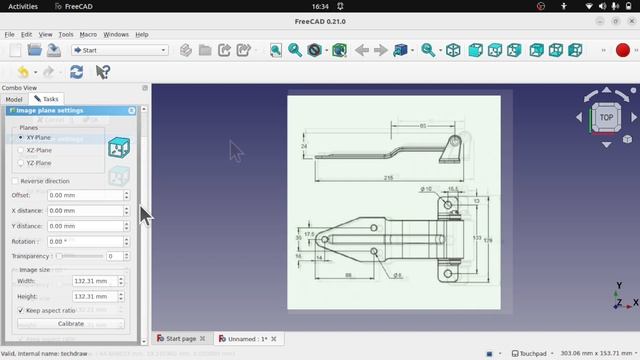The image size is (640, 360).
Task: Open the View menu
Action: click(x=45, y=35)
